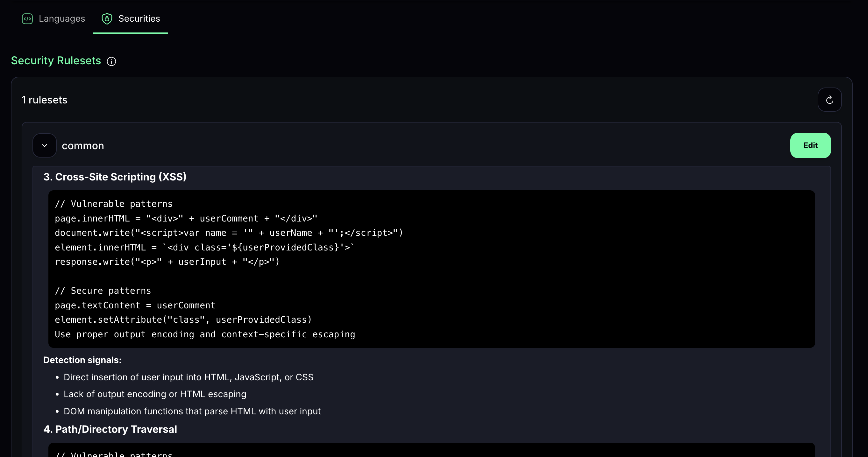Click code line 'element.innerHTML = `<div class='
The width and height of the screenshot is (868, 457).
point(204,248)
